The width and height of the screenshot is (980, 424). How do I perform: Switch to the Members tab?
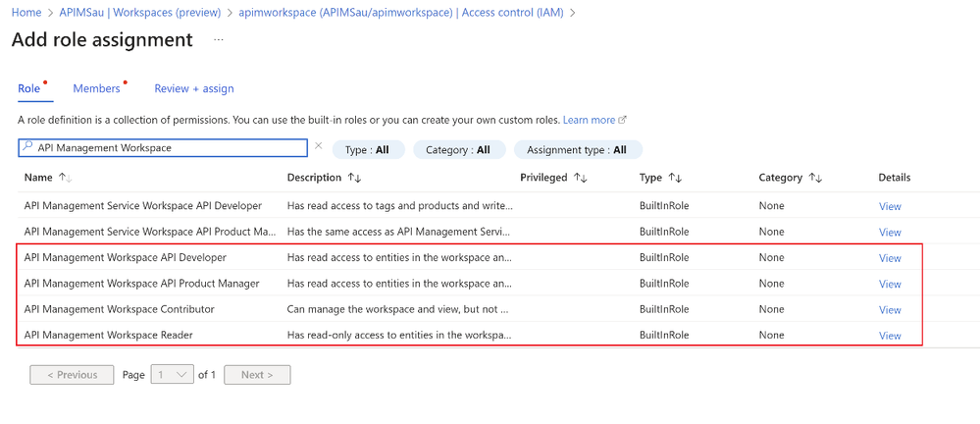point(96,88)
